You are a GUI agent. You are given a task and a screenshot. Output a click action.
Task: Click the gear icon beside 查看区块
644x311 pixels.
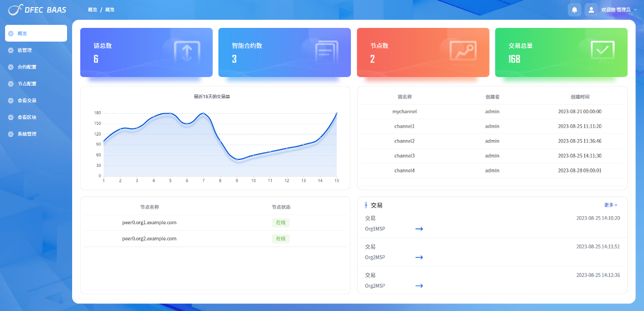(11, 117)
